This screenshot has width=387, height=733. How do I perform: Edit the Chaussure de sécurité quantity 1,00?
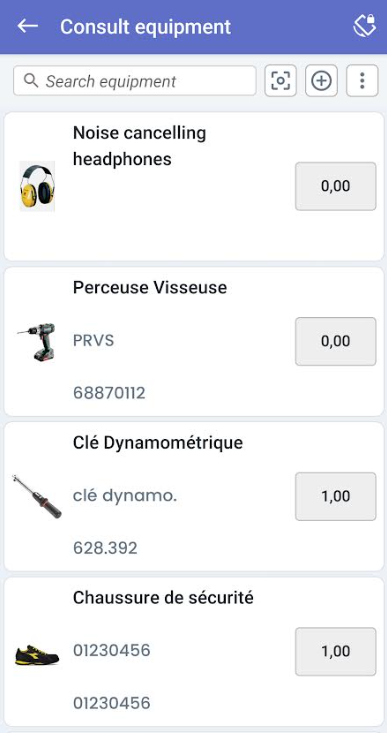336,652
